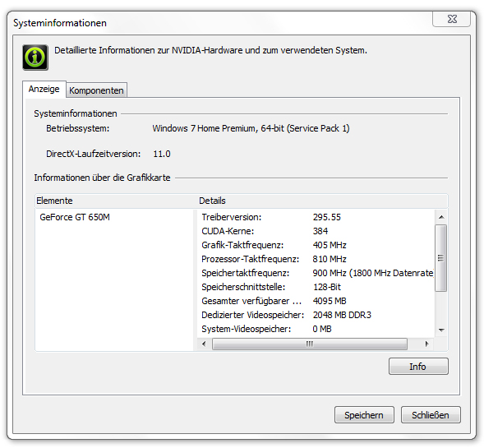Click the Speicherschnittstelle value 128-Bit
The width and height of the screenshot is (484, 448).
click(326, 287)
